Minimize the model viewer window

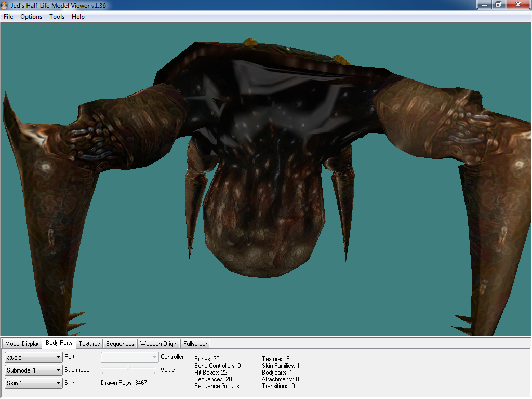[x=484, y=4]
